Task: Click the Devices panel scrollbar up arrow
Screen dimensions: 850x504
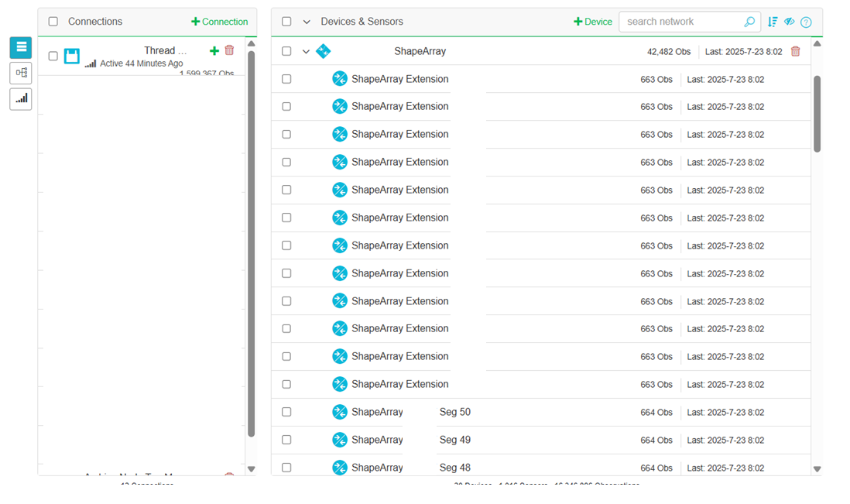Action: [x=817, y=43]
